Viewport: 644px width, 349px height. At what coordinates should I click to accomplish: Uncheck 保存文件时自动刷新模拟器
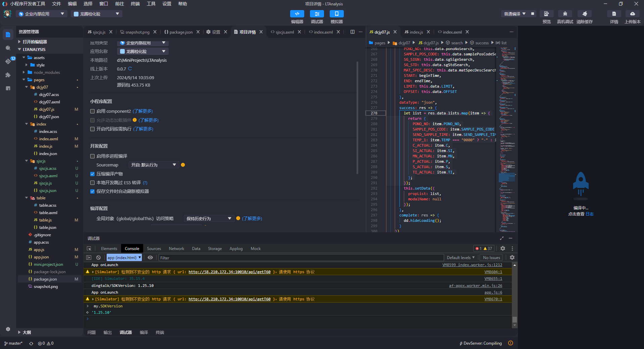(x=92, y=192)
